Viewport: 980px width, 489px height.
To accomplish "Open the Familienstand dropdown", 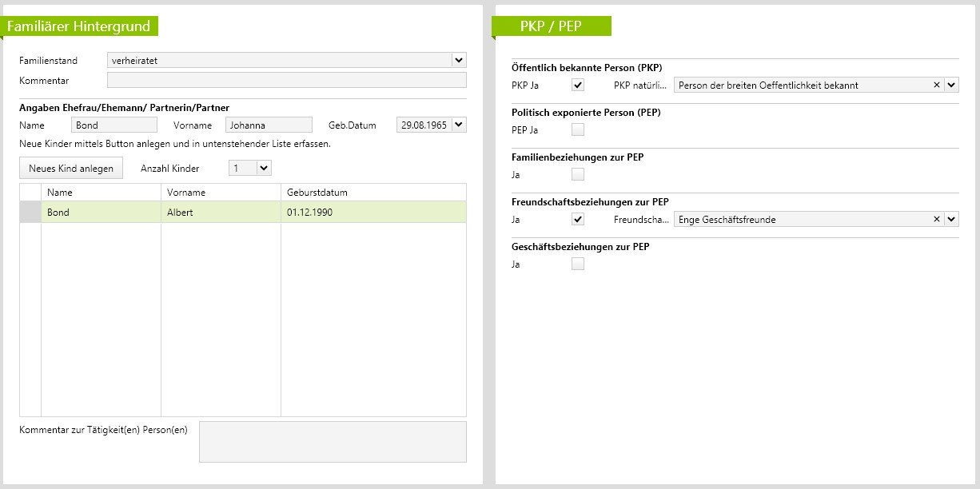I will pyautogui.click(x=458, y=60).
